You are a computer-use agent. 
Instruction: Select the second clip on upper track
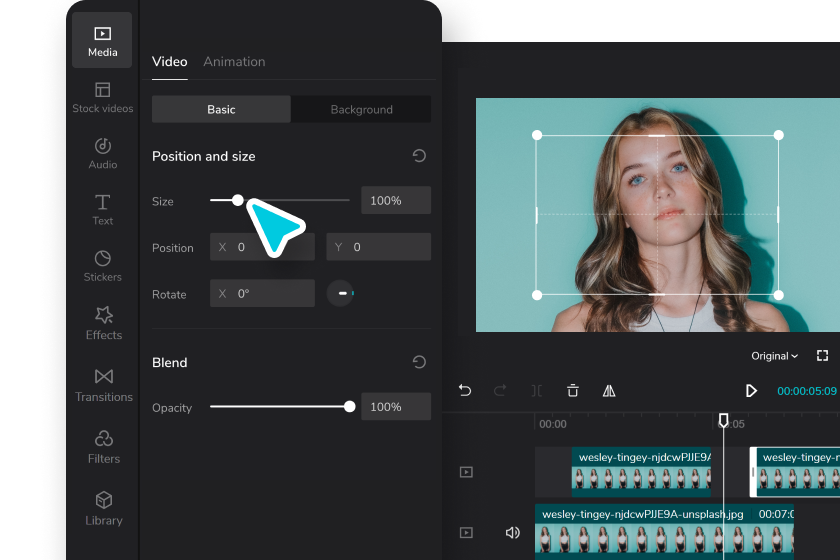coord(795,472)
